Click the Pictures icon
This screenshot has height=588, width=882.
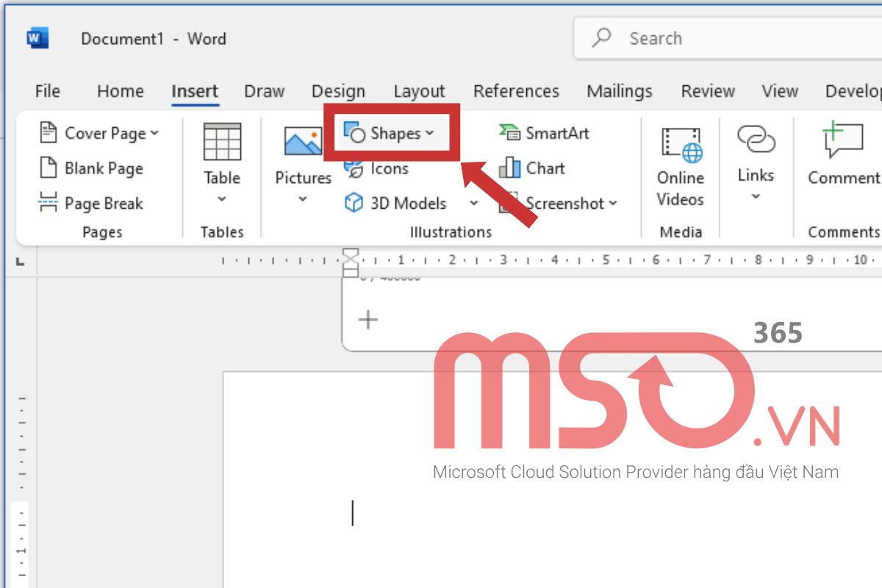pos(304,140)
